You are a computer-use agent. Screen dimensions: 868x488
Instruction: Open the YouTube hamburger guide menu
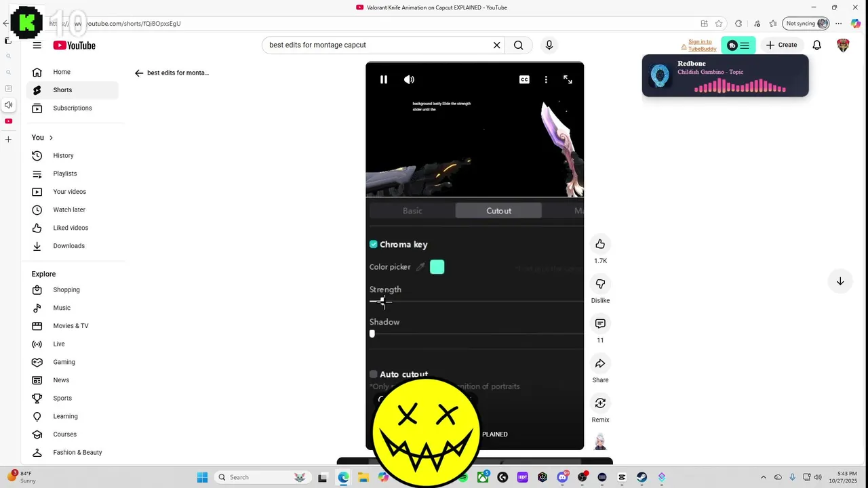click(x=37, y=45)
